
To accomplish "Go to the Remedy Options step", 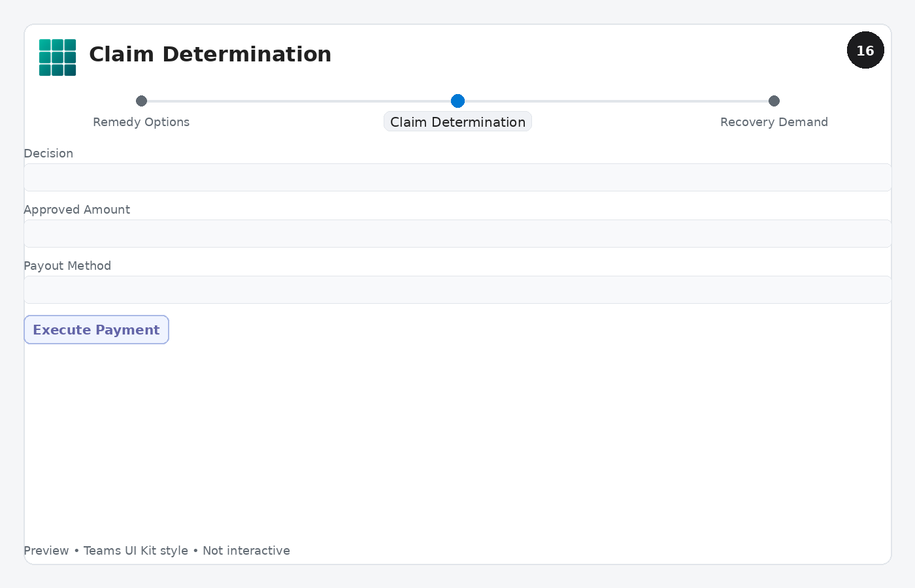I will point(141,122).
